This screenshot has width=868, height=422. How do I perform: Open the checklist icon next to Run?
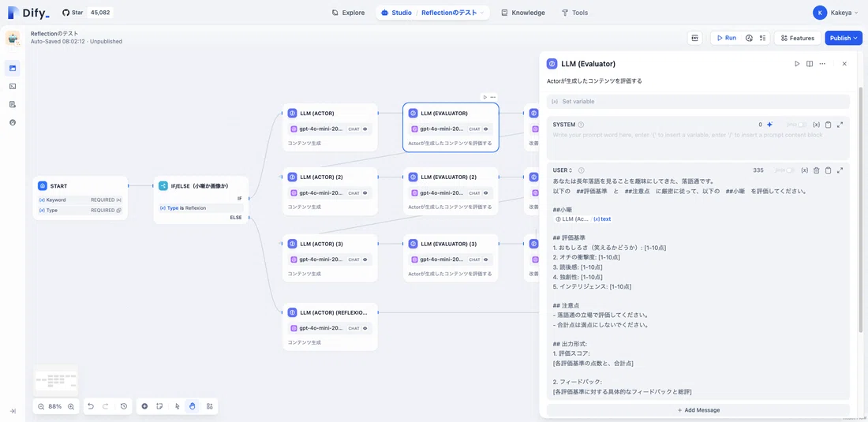point(762,38)
